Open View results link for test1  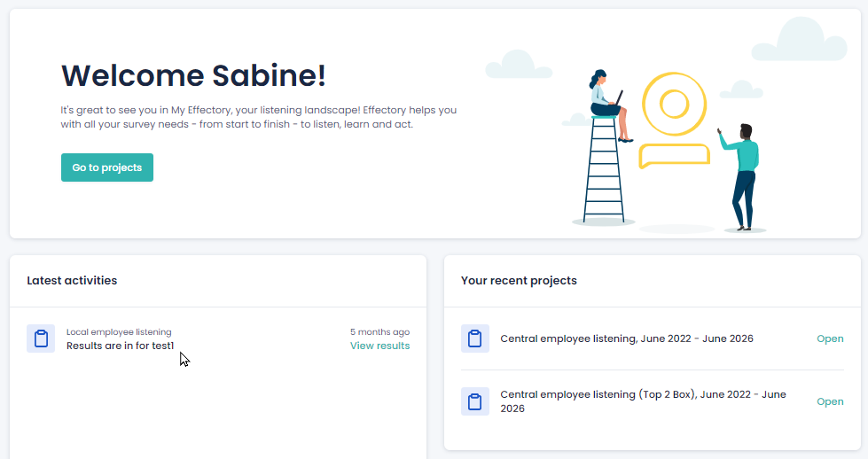[379, 346]
